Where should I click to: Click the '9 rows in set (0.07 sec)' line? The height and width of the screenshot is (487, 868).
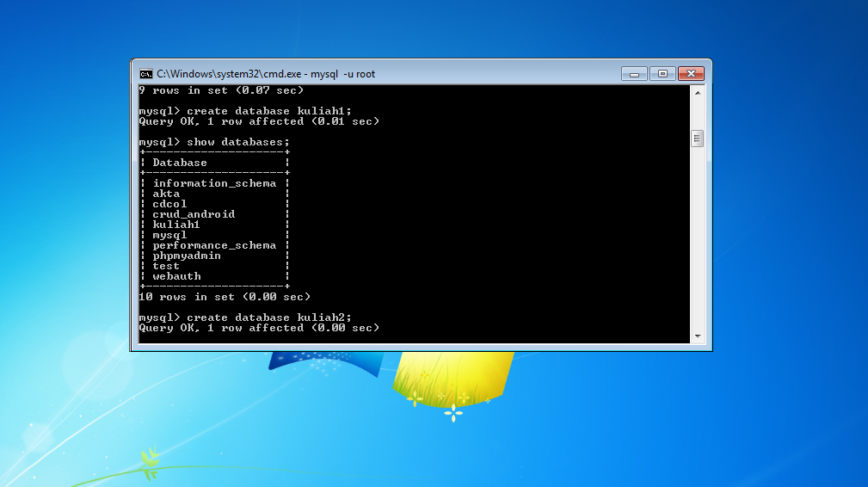click(221, 90)
